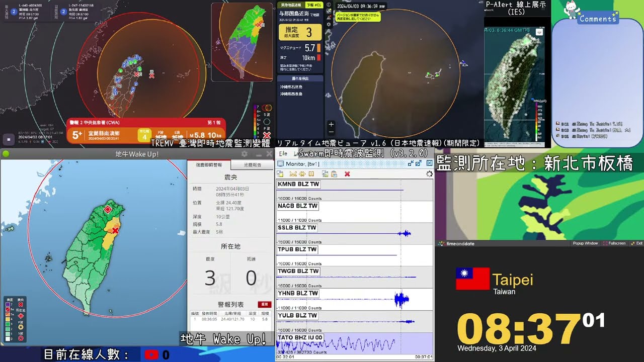
Task: Click the layers icon on the P-Alert map
Action: coord(539,32)
